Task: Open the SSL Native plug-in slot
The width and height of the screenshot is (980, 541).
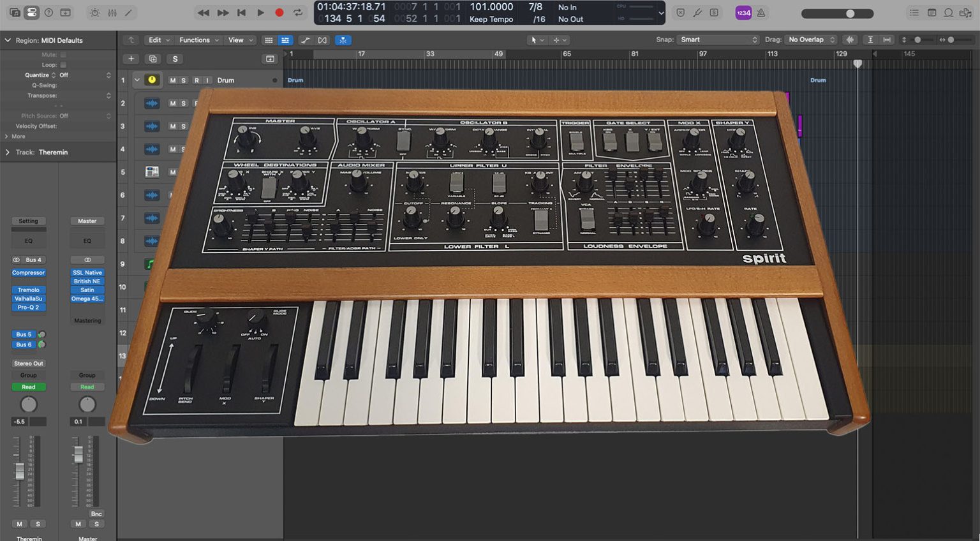Action: 87,272
